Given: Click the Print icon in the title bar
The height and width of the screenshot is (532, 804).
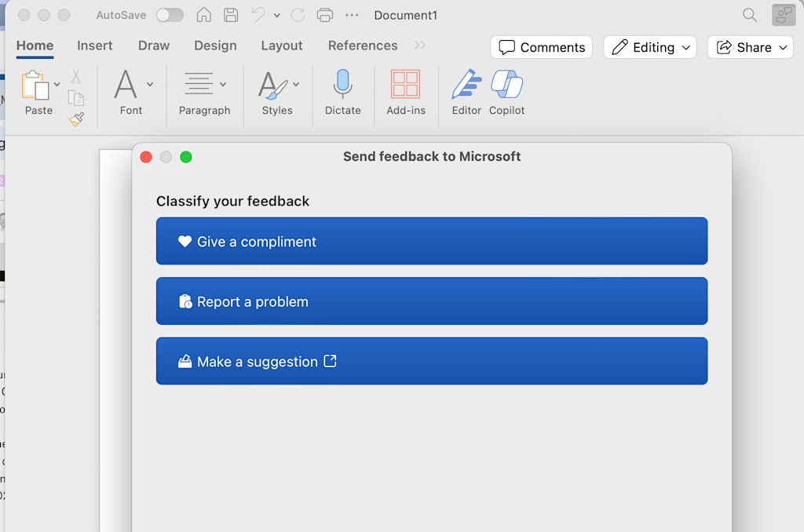Looking at the screenshot, I should click(x=323, y=14).
